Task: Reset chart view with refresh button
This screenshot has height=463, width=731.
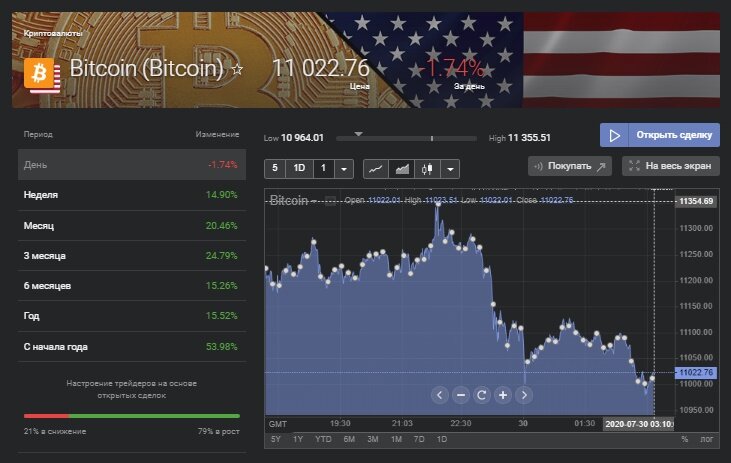Action: [482, 395]
